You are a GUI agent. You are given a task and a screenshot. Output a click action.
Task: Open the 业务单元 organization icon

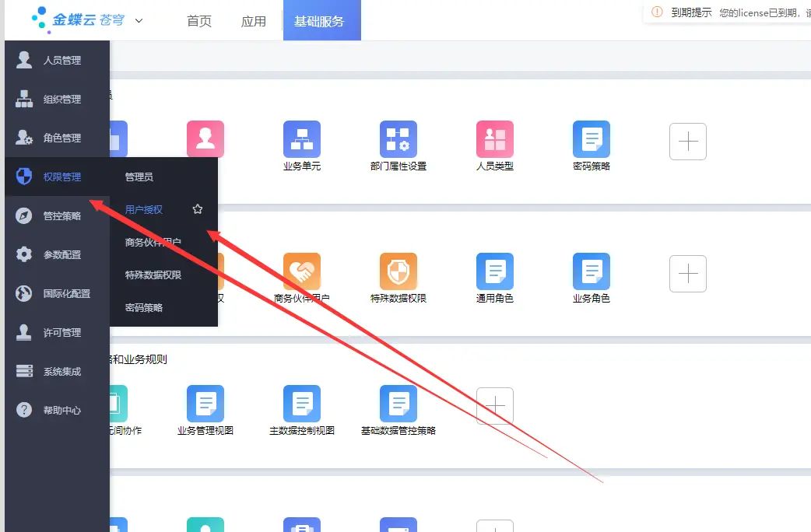(x=302, y=138)
